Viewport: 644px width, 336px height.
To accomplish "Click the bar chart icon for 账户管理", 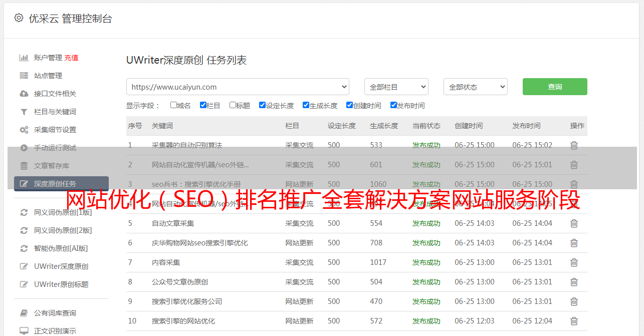I will [24, 58].
